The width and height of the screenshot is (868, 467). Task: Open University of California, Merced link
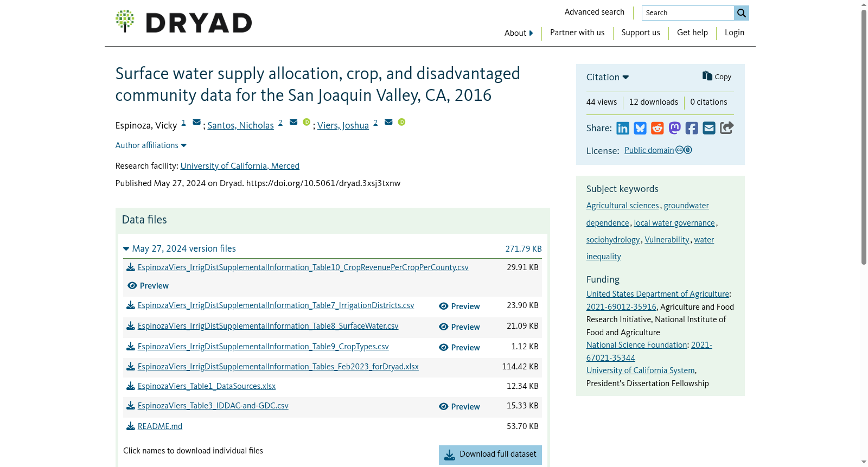240,166
